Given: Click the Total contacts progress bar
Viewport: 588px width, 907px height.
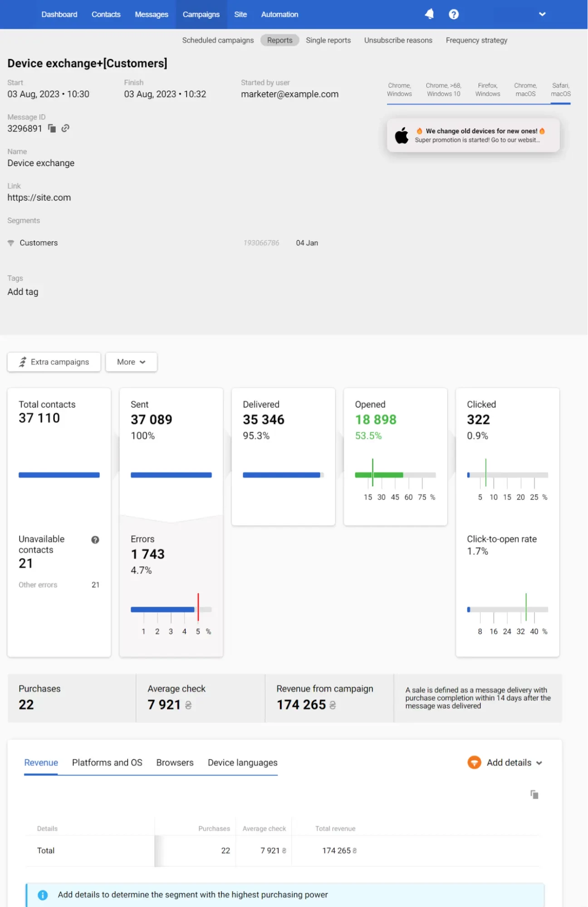Looking at the screenshot, I should coord(59,475).
